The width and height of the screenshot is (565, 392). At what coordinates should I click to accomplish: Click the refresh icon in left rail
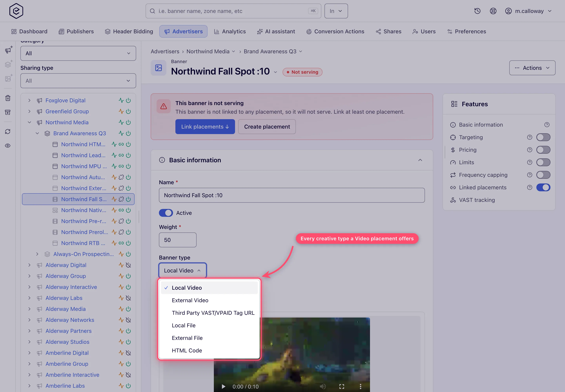8,131
